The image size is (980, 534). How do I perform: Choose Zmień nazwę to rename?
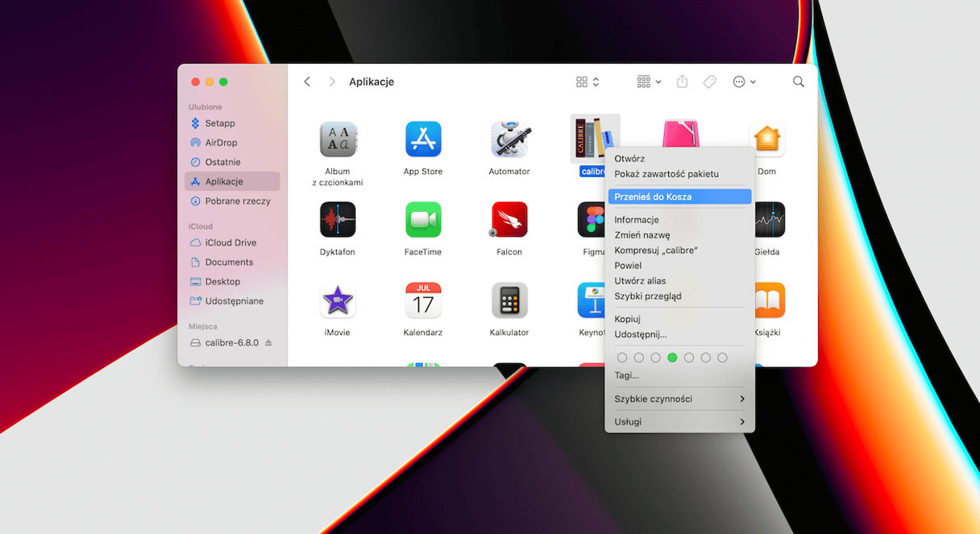680,235
